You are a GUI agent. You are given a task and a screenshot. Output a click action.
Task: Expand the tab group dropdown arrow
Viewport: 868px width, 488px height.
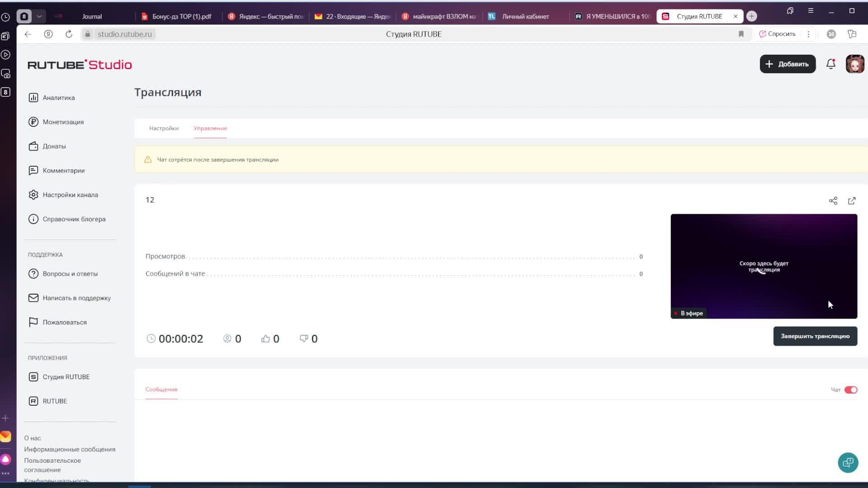tap(39, 16)
